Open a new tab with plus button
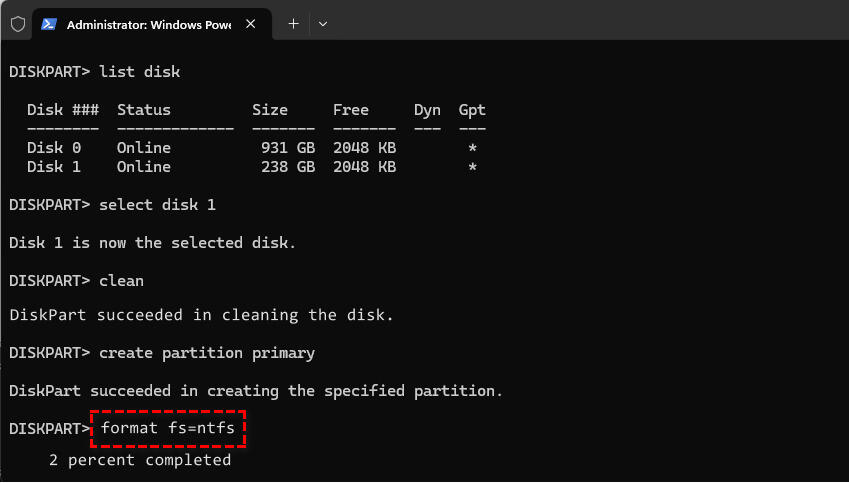This screenshot has width=849, height=483. 293,24
